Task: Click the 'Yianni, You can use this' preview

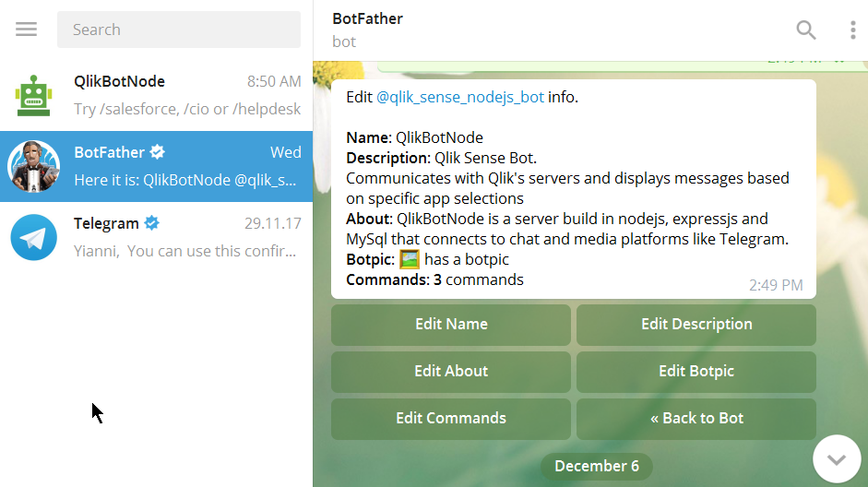Action: pos(184,251)
